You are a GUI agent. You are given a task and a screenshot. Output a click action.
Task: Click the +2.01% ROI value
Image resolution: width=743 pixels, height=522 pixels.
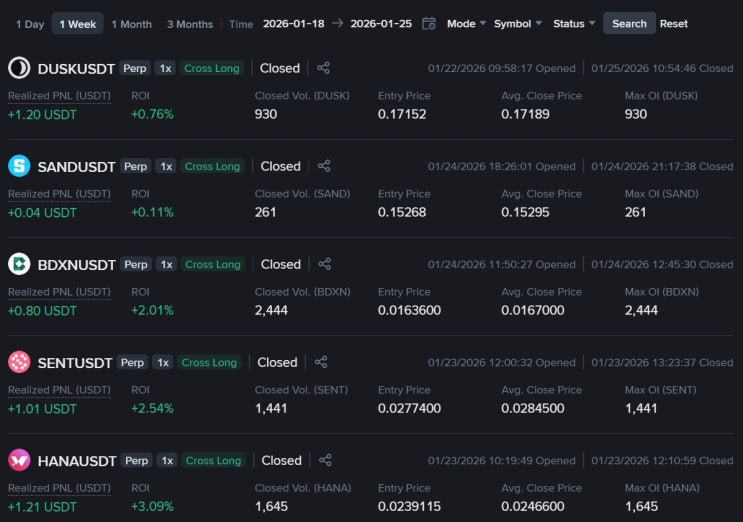click(x=152, y=310)
